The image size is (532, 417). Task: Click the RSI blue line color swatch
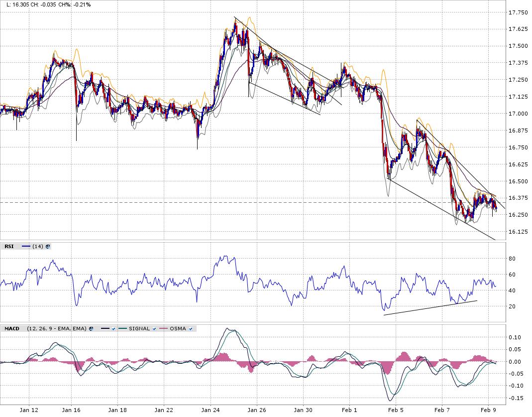[26, 246]
